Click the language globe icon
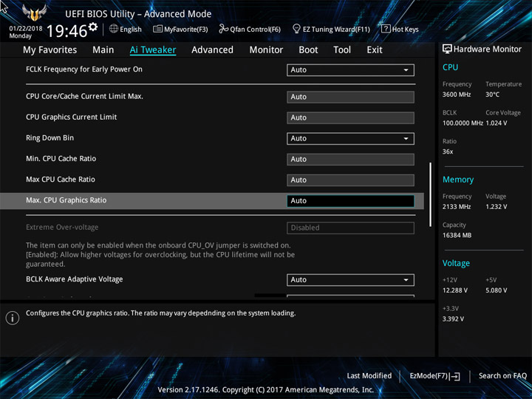This screenshot has height=399, width=532. [x=114, y=29]
